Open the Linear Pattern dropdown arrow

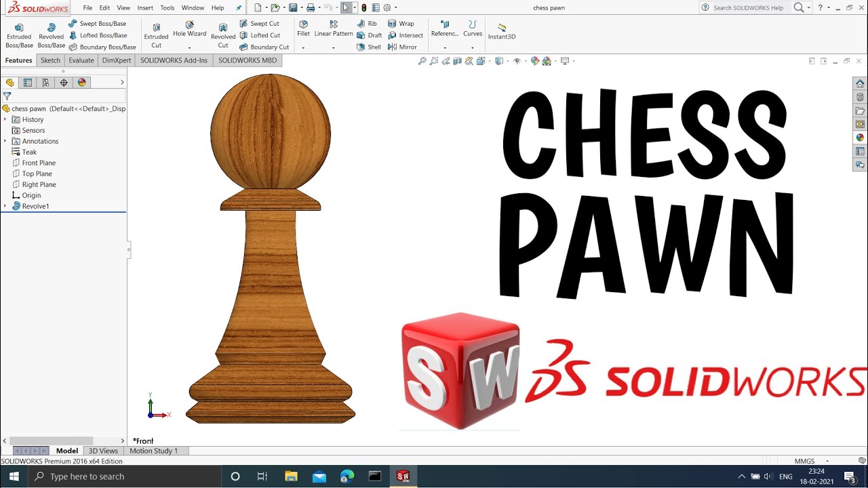[333, 48]
